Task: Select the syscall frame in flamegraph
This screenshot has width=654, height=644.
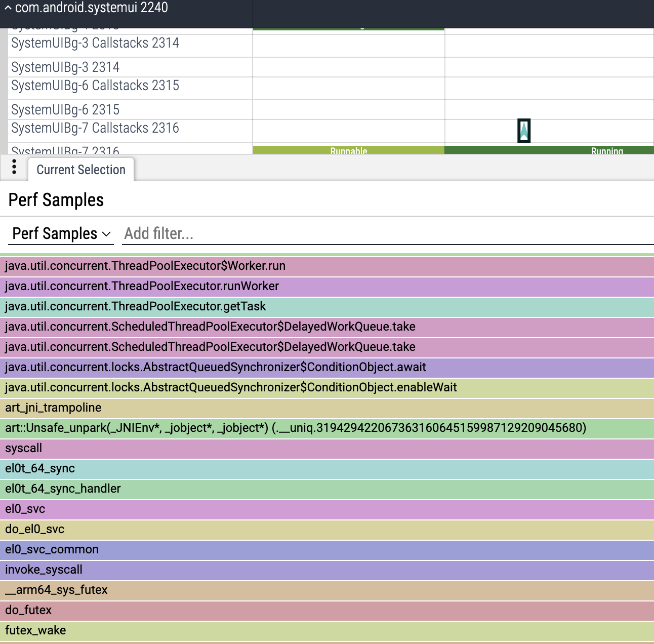Action: [327, 449]
